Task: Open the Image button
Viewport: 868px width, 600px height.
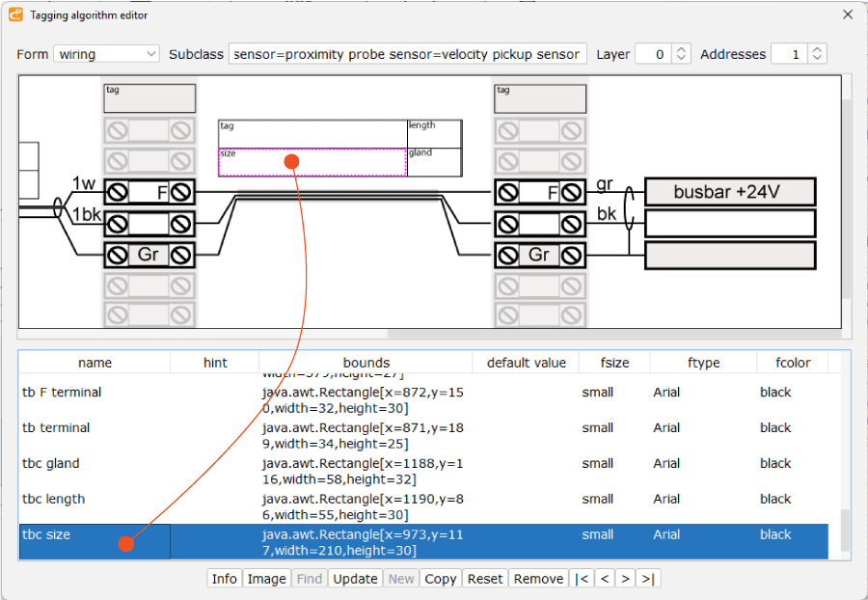Action: (x=267, y=579)
